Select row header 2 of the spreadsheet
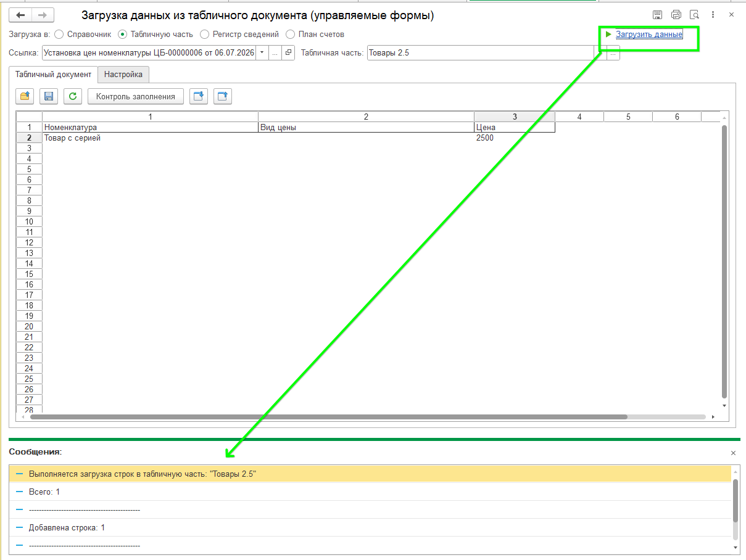746x560 pixels. coord(29,138)
